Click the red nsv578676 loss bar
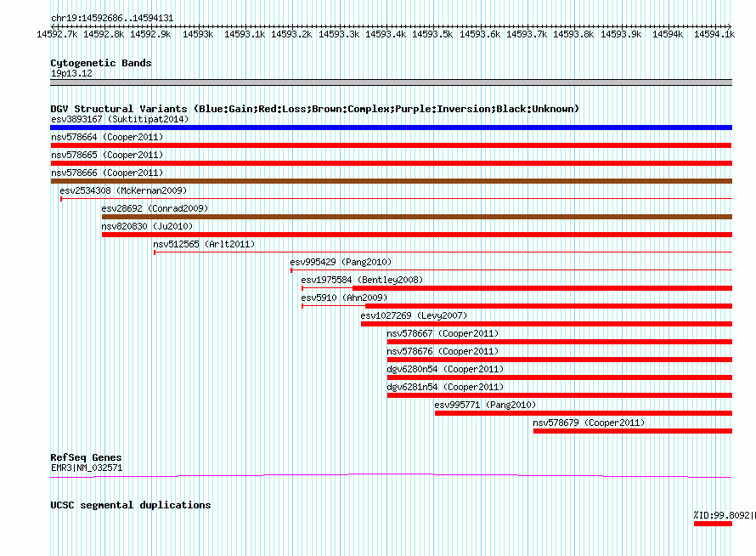The height and width of the screenshot is (556, 756). tap(559, 360)
